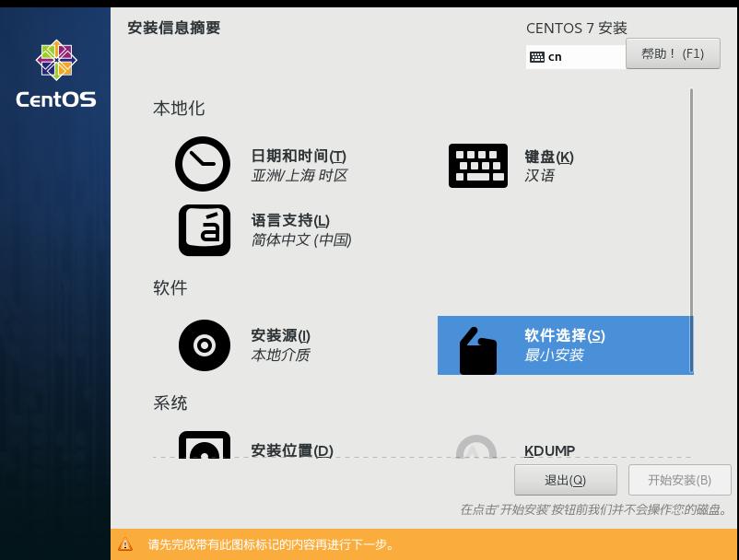This screenshot has width=739, height=560.
Task: Open the 日期和时间 date and time settings
Action: point(203,164)
